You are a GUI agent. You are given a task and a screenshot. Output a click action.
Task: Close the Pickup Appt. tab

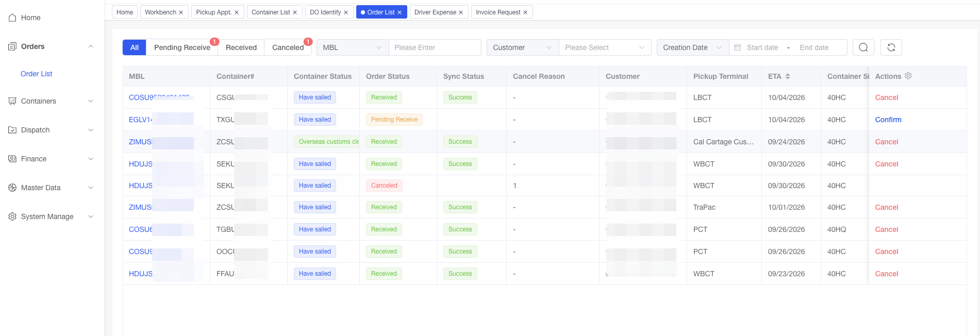click(237, 12)
